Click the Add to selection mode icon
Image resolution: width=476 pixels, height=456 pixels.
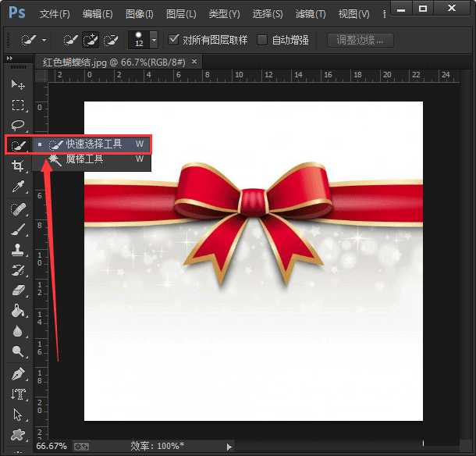coord(91,40)
